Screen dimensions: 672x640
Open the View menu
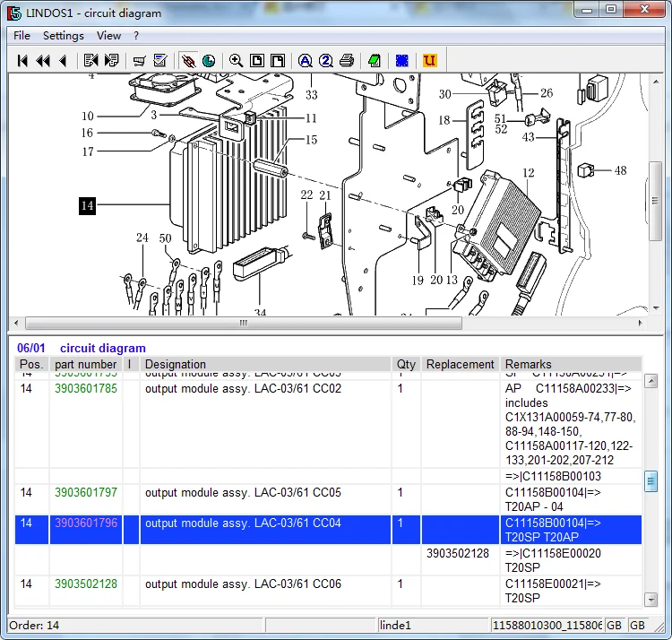click(x=108, y=36)
